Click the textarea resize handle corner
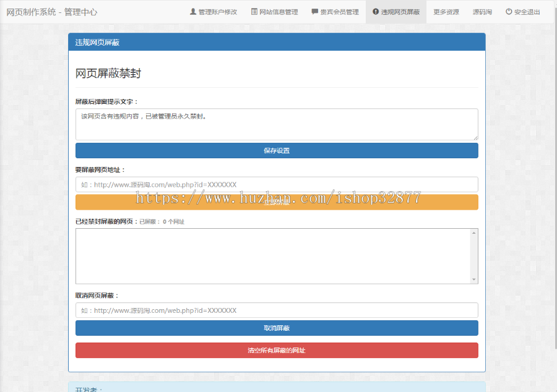 pos(476,138)
